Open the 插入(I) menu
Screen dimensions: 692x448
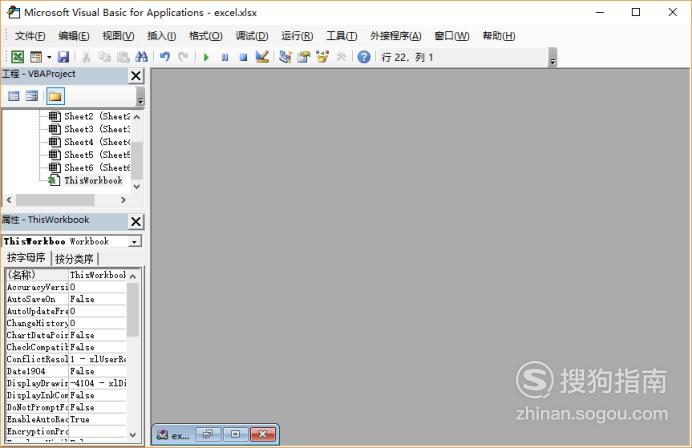point(162,36)
